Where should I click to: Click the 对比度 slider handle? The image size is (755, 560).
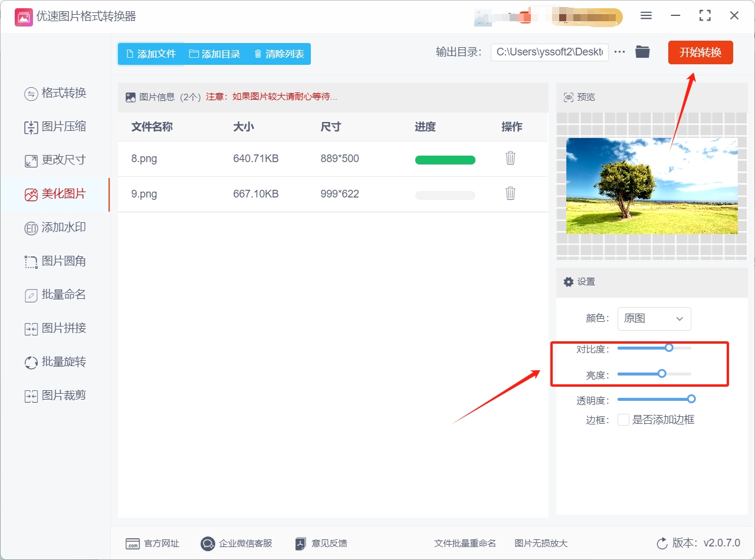pyautogui.click(x=669, y=348)
